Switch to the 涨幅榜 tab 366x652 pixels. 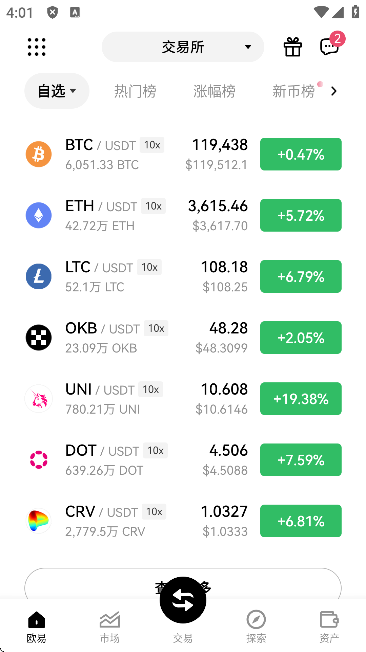click(214, 91)
